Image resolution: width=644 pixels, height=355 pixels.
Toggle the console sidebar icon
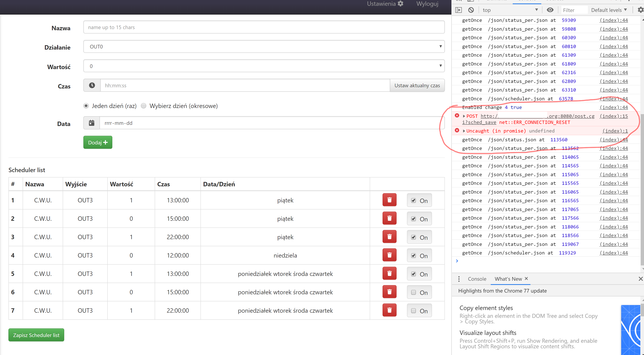(458, 10)
